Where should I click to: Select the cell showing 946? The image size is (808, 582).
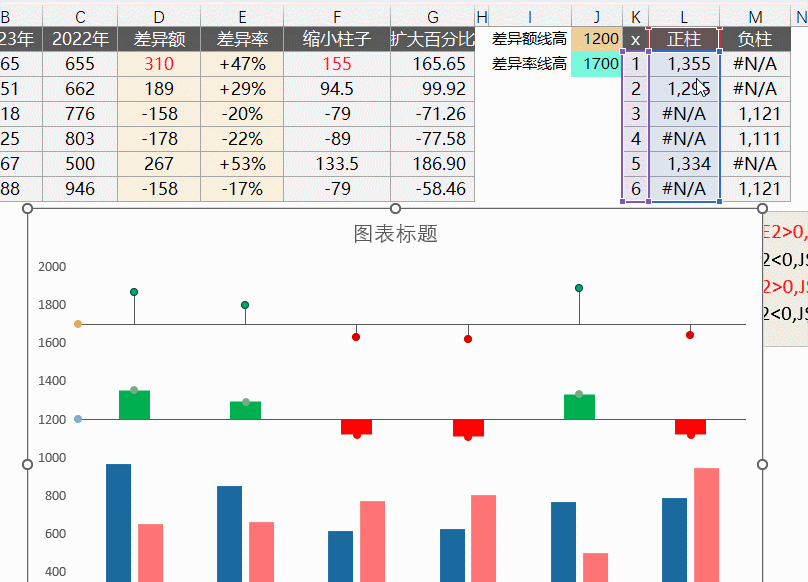[x=80, y=189]
